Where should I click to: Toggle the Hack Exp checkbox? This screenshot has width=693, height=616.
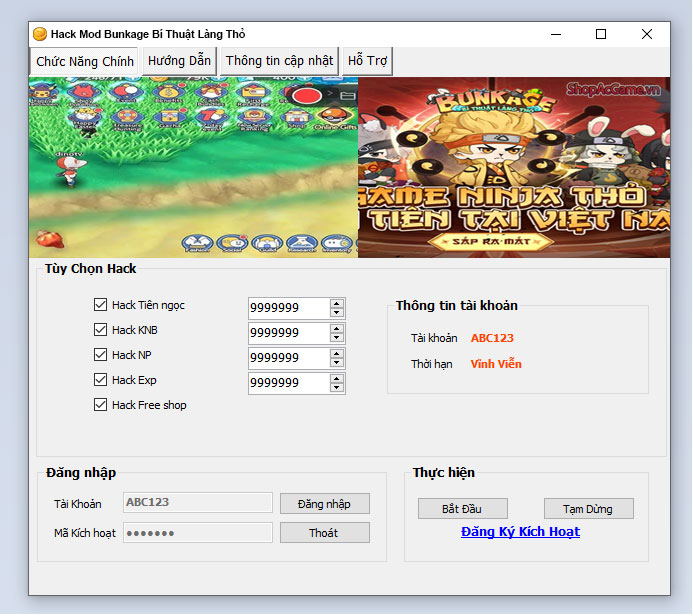click(x=100, y=380)
